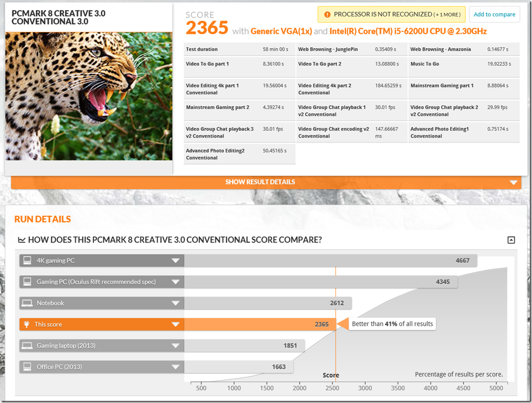
Task: Open the Intel Core i5-6200U CPU link
Action: (x=408, y=31)
